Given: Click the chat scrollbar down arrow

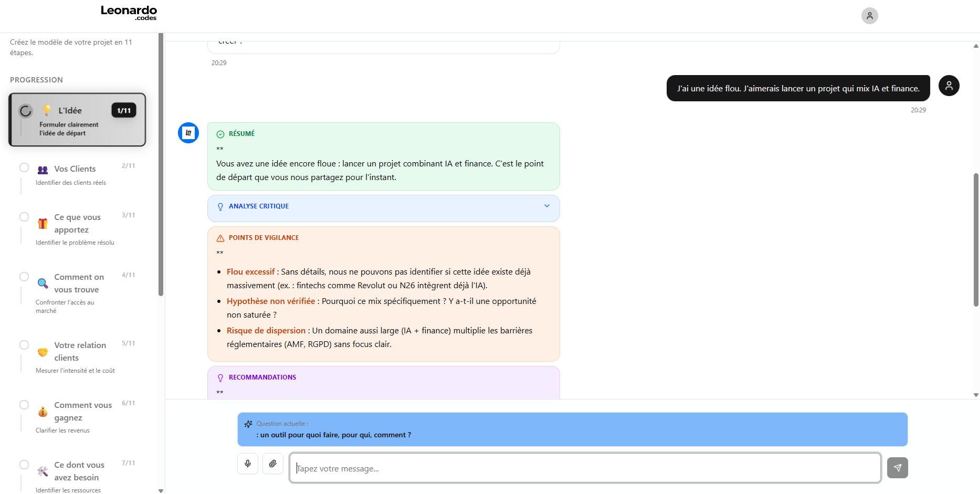Looking at the screenshot, I should (x=976, y=395).
